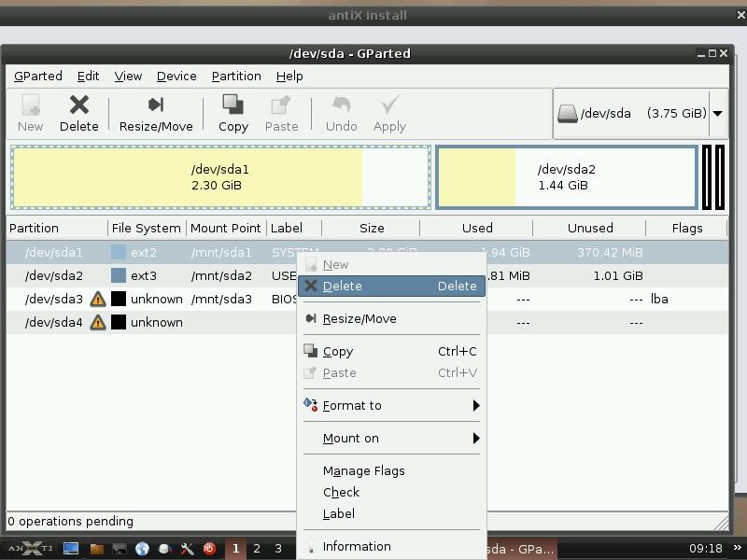Open the Partition menu

pos(236,77)
